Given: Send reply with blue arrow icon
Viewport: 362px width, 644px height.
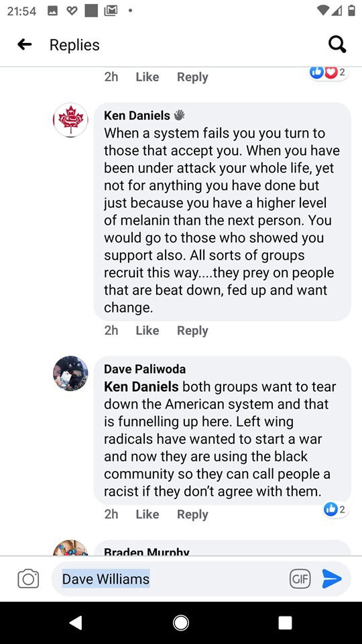Looking at the screenshot, I should 332,579.
